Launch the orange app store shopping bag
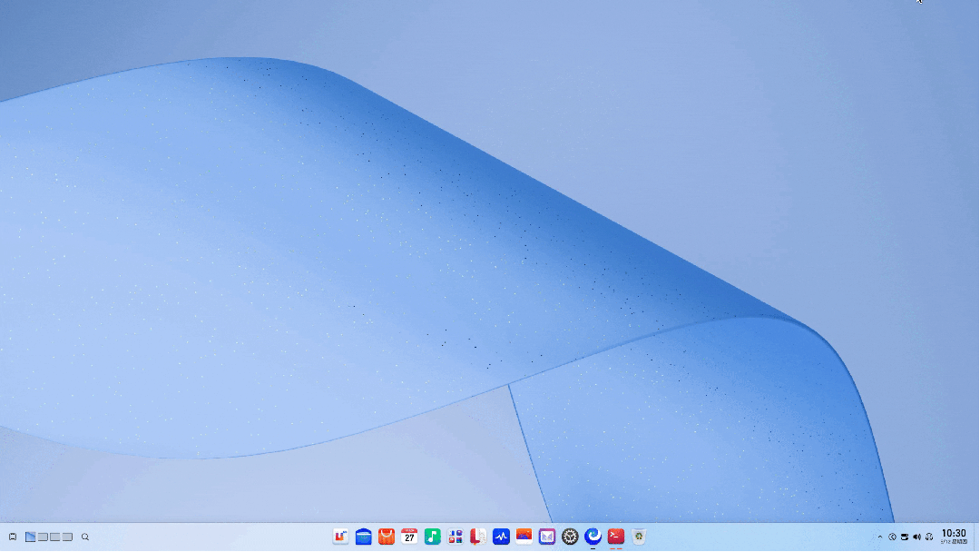980x552 pixels. click(387, 537)
